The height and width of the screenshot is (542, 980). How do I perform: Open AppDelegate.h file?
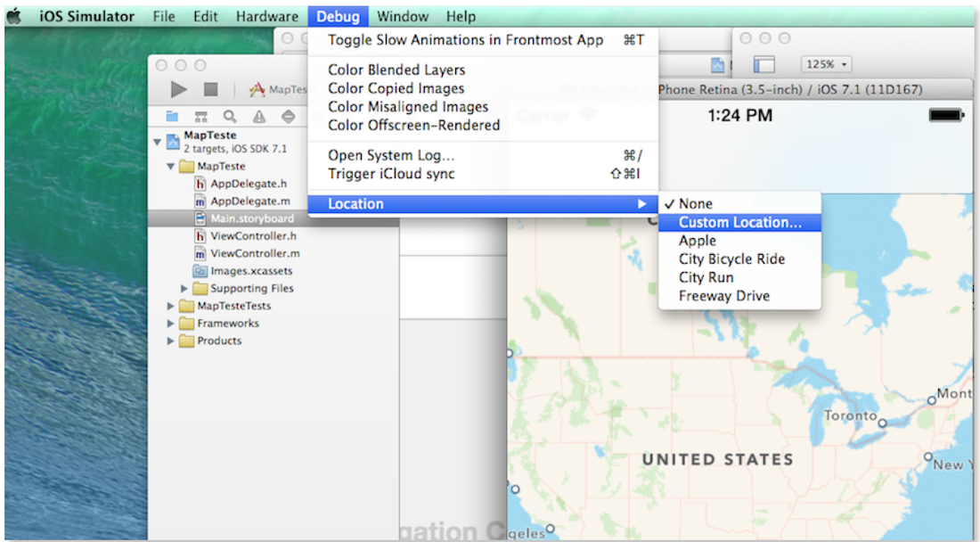click(249, 184)
